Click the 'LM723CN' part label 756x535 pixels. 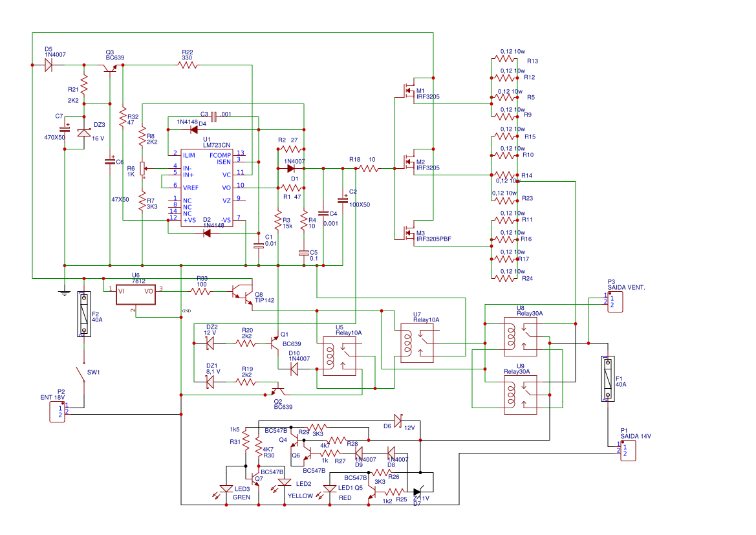(217, 145)
